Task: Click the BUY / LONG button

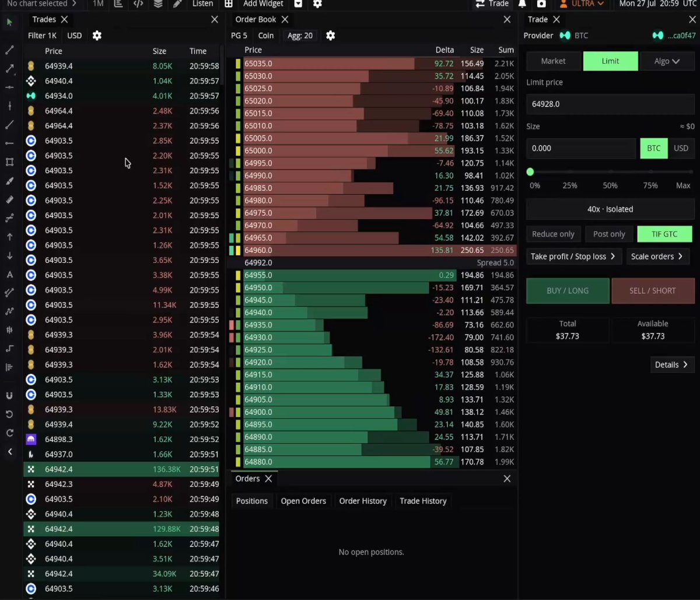Action: [568, 291]
